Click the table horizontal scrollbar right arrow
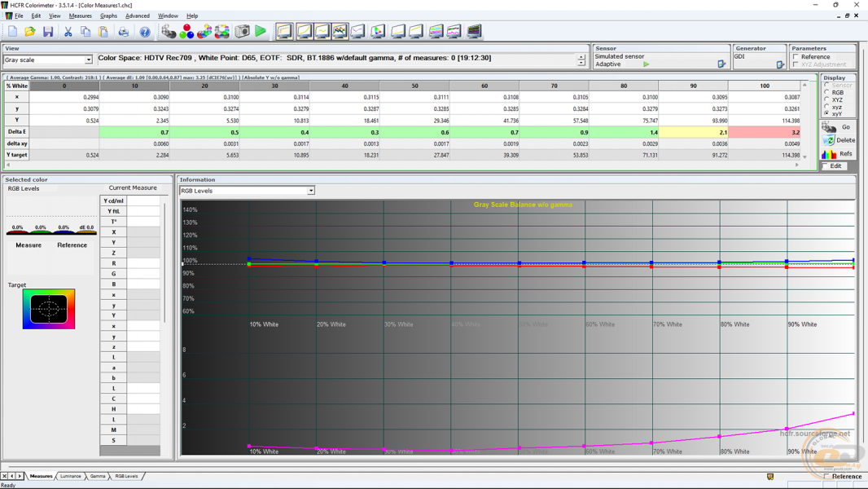Viewport: 868px width, 489px height. click(797, 165)
